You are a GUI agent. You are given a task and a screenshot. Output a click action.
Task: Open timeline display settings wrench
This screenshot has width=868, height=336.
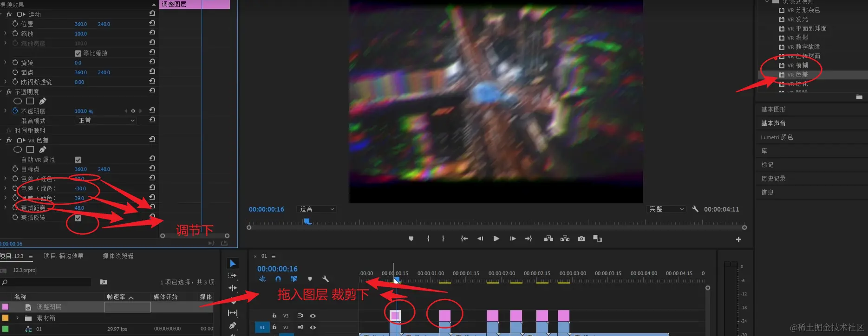coord(326,279)
